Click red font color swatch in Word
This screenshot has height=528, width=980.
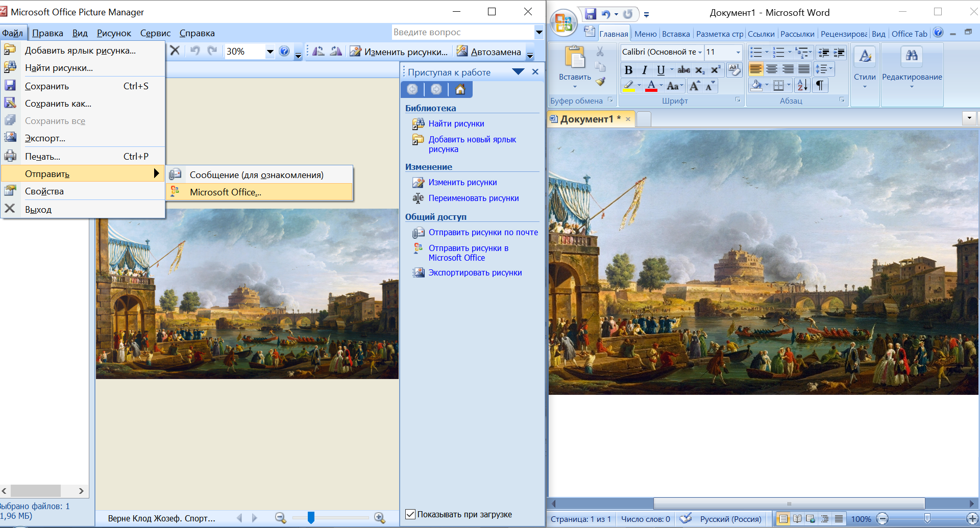[651, 86]
